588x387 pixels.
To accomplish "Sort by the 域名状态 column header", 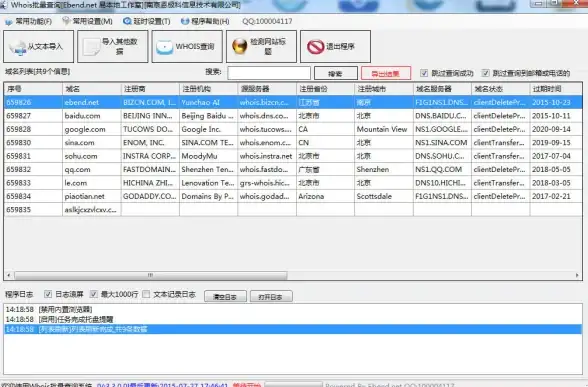I will pyautogui.click(x=501, y=89).
